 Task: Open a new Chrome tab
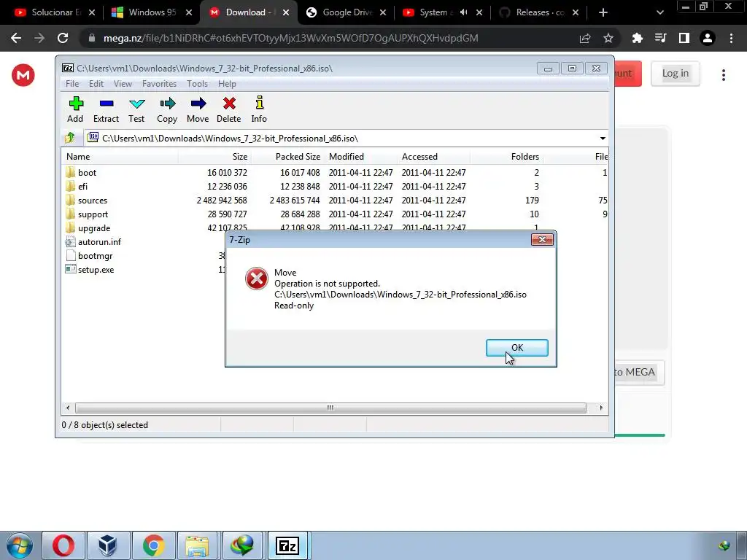point(603,12)
